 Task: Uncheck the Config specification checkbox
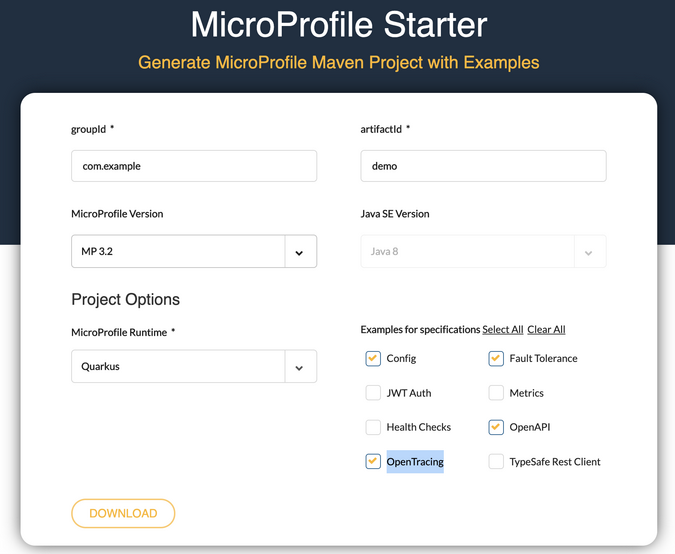373,358
